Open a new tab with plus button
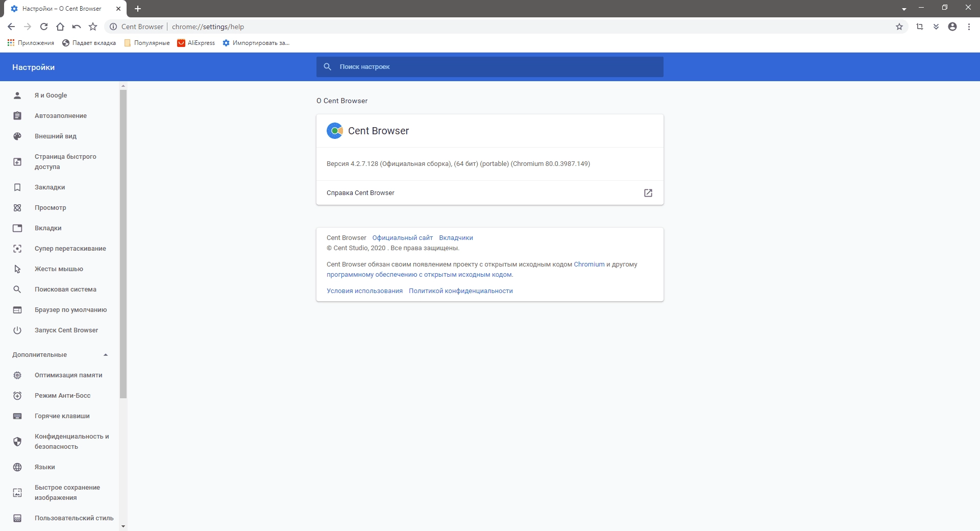 (x=138, y=9)
